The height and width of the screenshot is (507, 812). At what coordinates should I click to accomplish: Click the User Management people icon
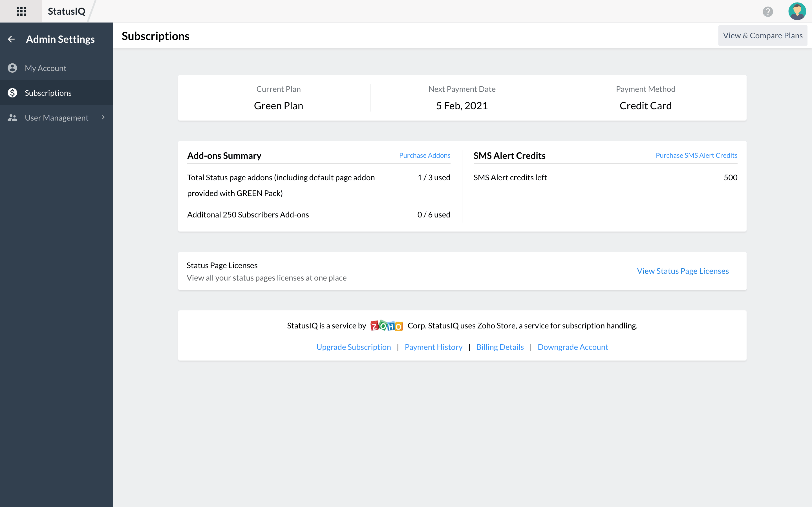click(12, 117)
